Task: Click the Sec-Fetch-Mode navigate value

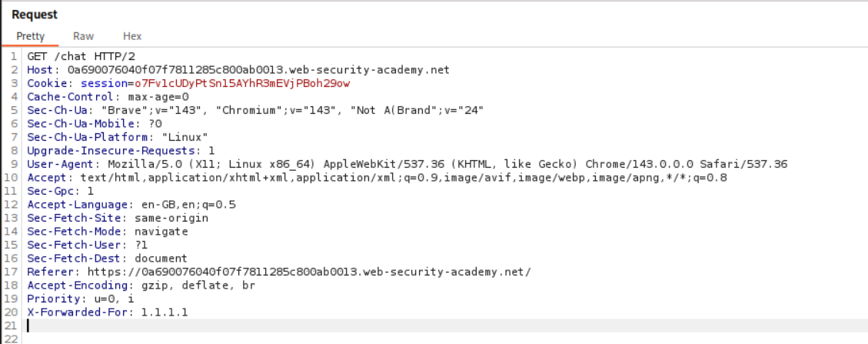Action: coord(161,232)
